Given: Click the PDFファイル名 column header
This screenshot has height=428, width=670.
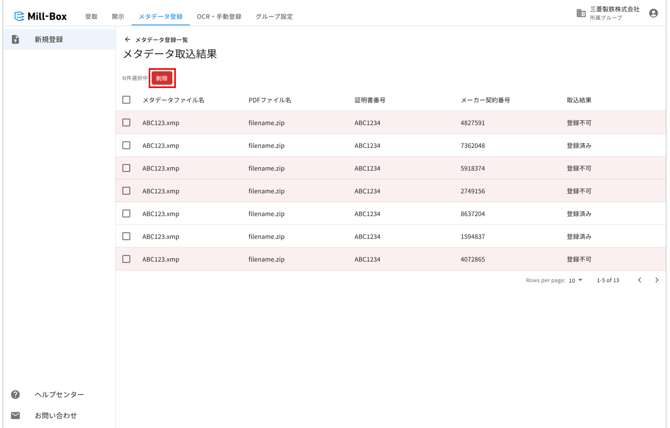Looking at the screenshot, I should tap(270, 100).
